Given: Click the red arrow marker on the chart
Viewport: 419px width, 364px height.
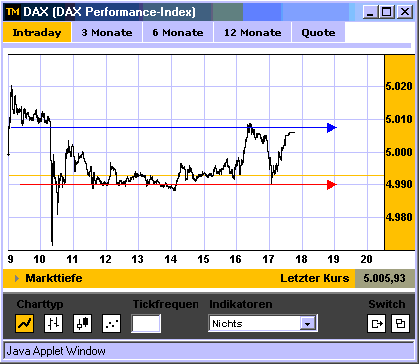Looking at the screenshot, I should pos(332,185).
